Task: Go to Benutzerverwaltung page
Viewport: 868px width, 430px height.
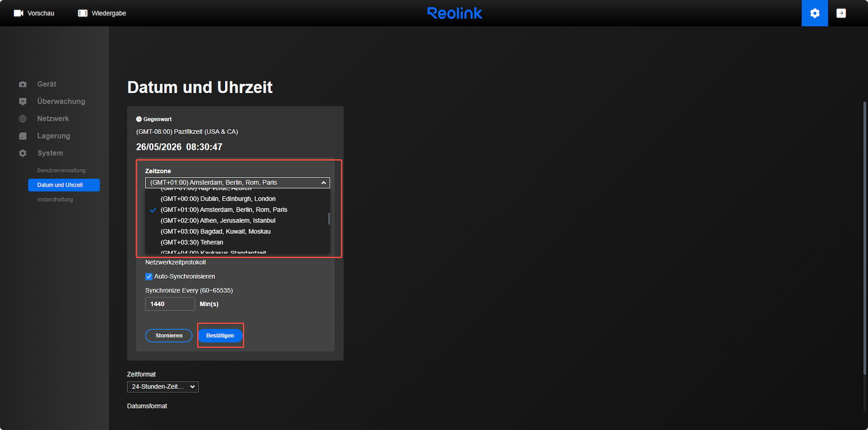Action: (x=61, y=170)
